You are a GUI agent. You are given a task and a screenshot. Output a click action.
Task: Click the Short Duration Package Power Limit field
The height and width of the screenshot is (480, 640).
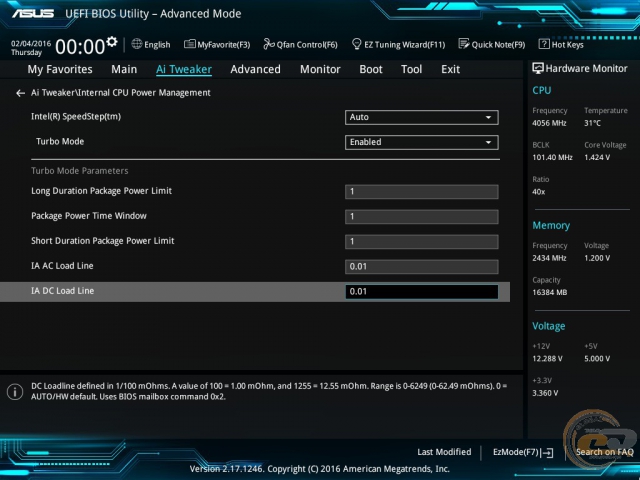(421, 242)
